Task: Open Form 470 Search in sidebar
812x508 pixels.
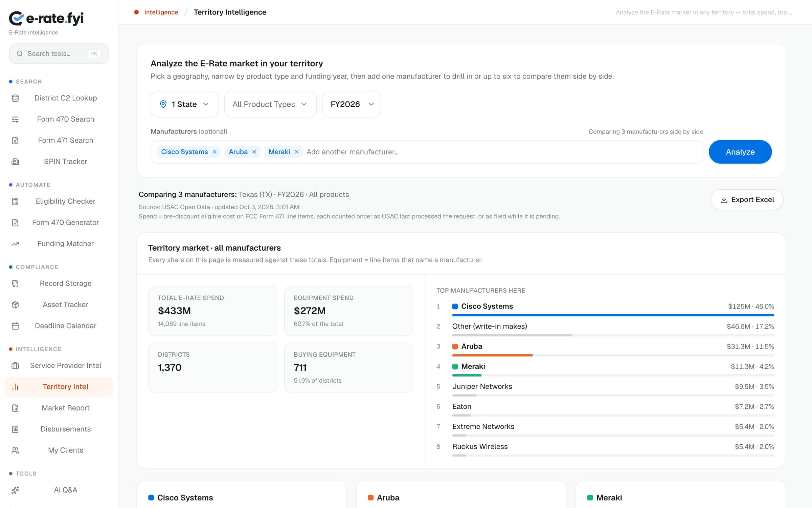Action: point(59,119)
